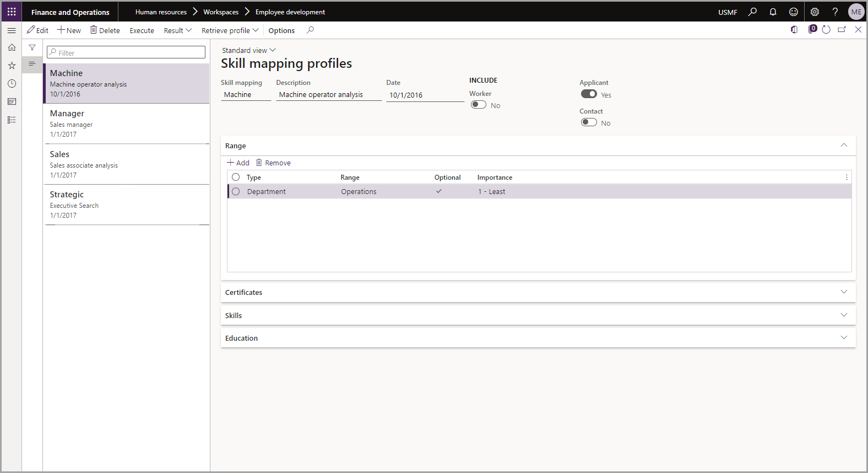Select Strategic profile in list
The height and width of the screenshot is (473, 868).
(x=127, y=205)
